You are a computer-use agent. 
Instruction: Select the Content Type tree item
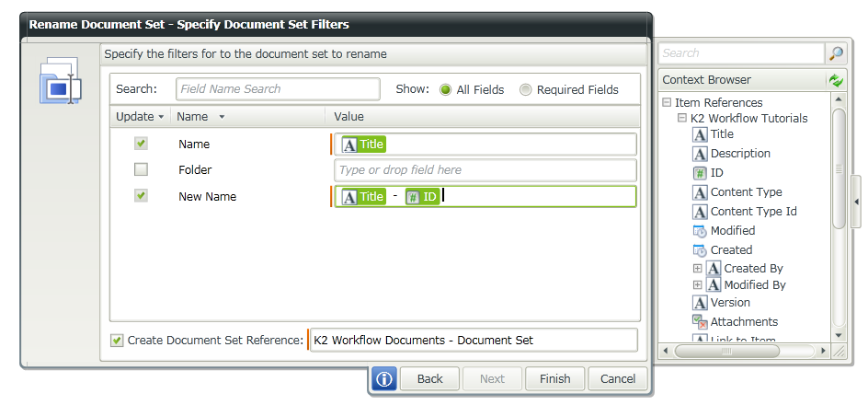[746, 192]
